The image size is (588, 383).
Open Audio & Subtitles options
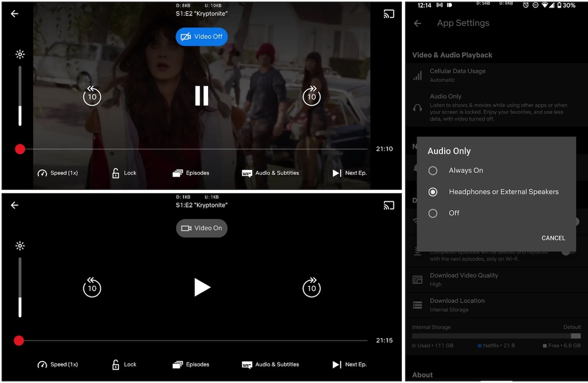270,173
